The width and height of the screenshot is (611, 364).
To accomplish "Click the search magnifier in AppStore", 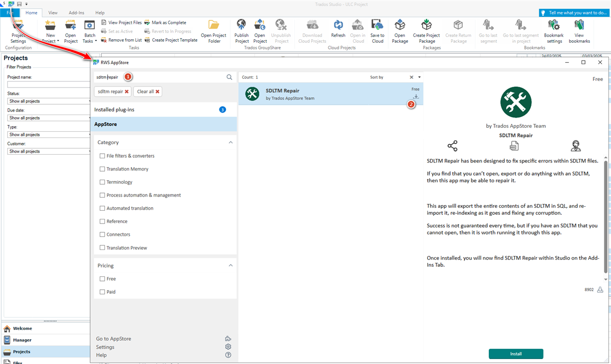I will pos(229,77).
